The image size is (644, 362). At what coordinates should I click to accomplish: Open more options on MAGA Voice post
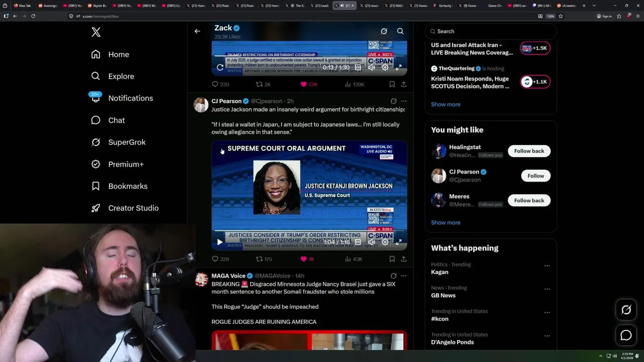(x=404, y=276)
